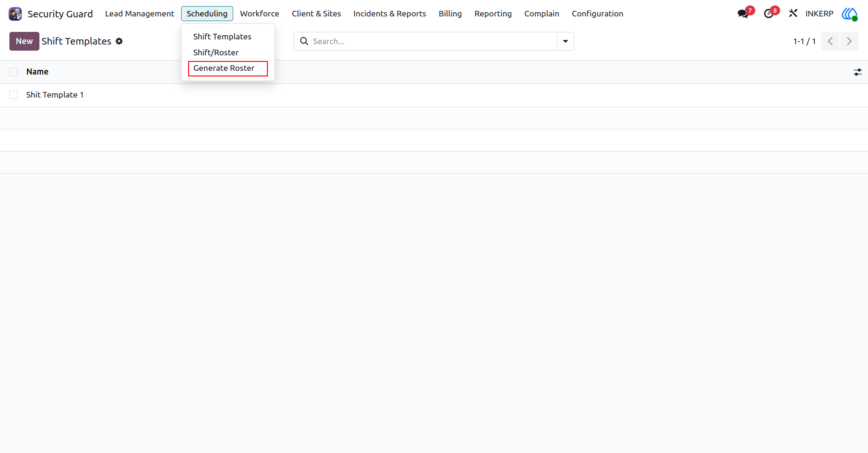Image resolution: width=868 pixels, height=453 pixels.
Task: Open the Scheduling menu
Action: [x=207, y=14]
